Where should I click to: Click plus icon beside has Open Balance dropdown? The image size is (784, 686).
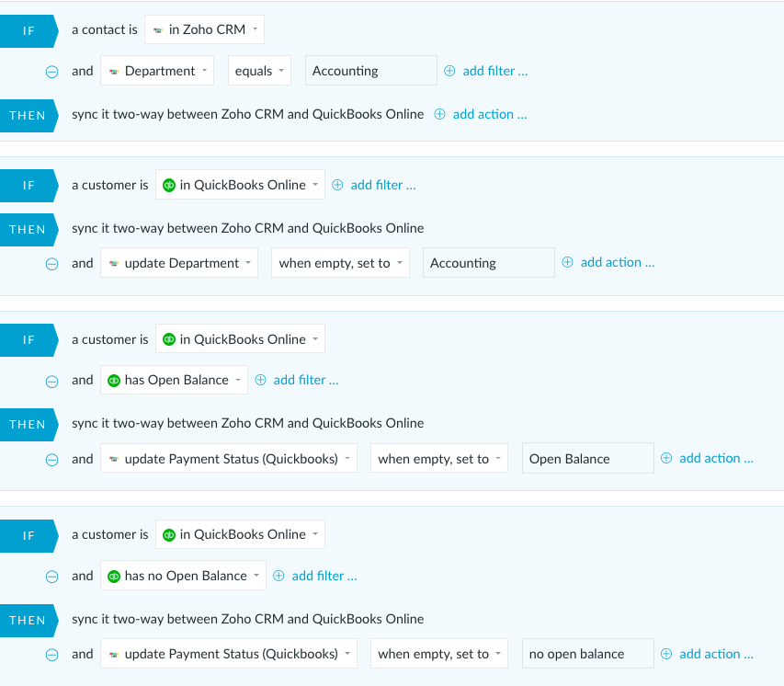(x=260, y=380)
